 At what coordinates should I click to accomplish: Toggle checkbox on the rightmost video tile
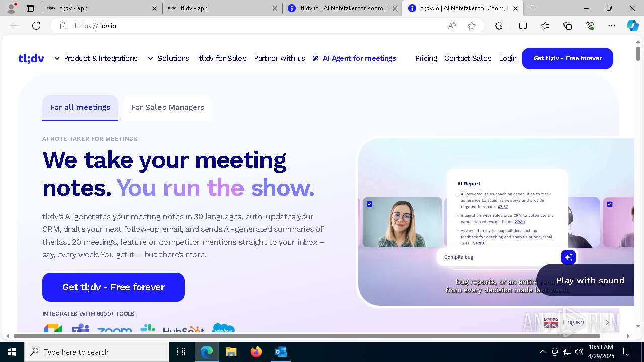610,204
